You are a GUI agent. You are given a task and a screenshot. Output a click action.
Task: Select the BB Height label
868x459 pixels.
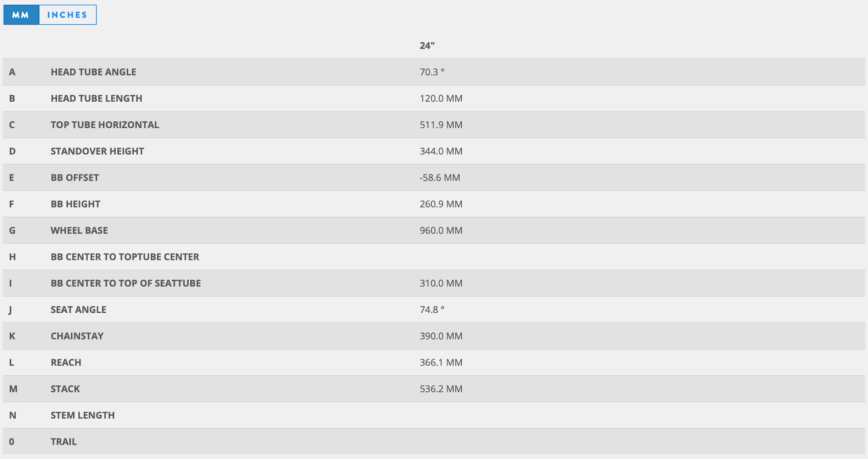click(x=75, y=204)
